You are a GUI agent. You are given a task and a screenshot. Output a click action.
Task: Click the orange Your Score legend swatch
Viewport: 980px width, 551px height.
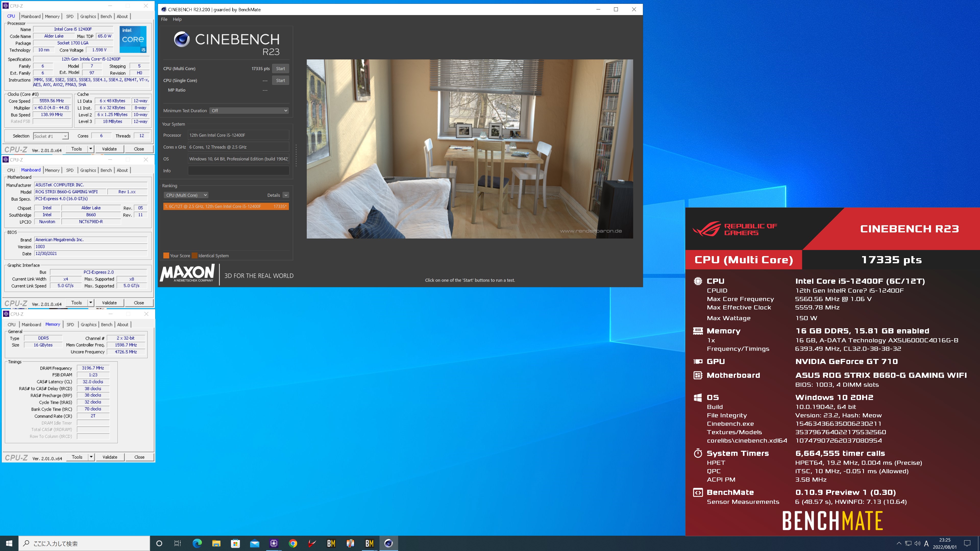pos(166,256)
